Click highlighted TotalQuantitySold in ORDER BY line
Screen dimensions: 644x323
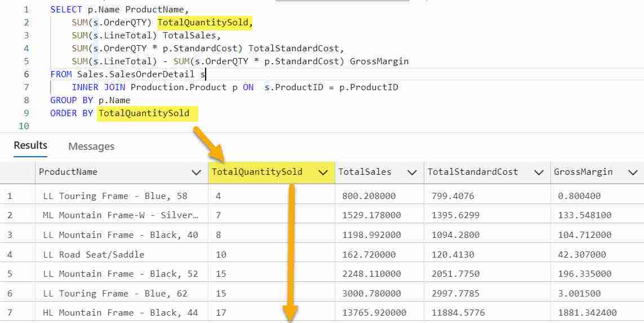pos(144,113)
